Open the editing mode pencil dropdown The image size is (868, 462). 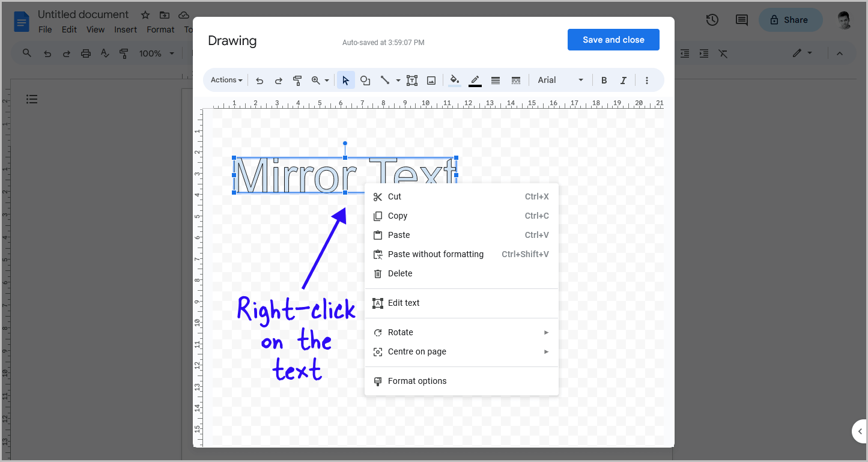(802, 53)
